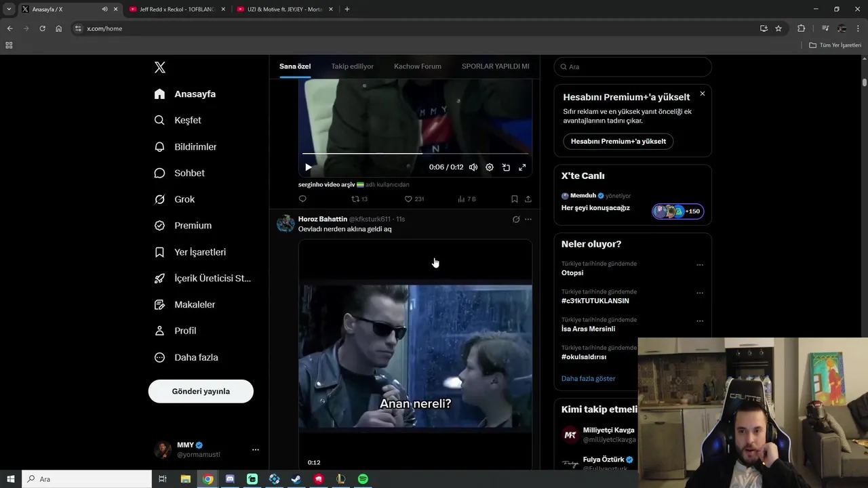The width and height of the screenshot is (868, 488).
Task: Like the post with 231 likes
Action: pos(414,199)
